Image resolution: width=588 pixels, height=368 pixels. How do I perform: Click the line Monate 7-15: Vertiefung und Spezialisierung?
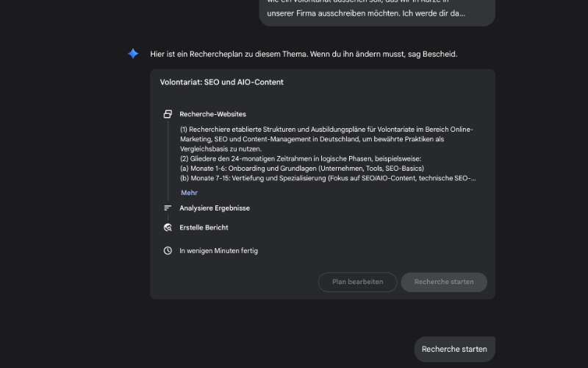[x=328, y=178]
